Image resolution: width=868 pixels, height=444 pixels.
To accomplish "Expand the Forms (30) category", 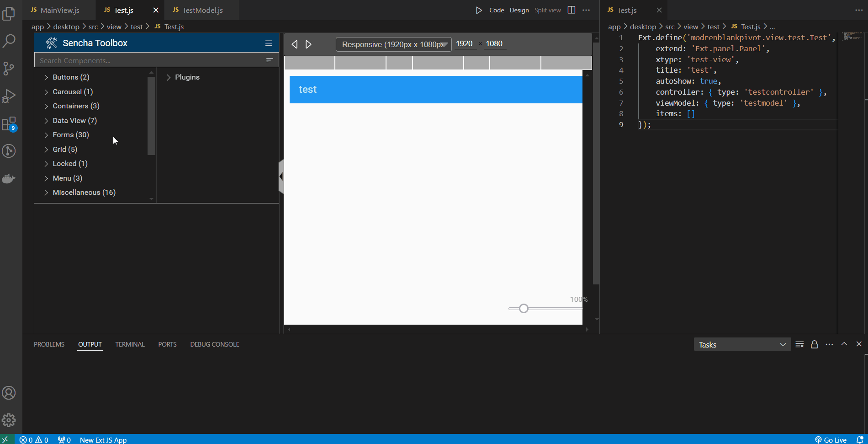I will tap(70, 135).
